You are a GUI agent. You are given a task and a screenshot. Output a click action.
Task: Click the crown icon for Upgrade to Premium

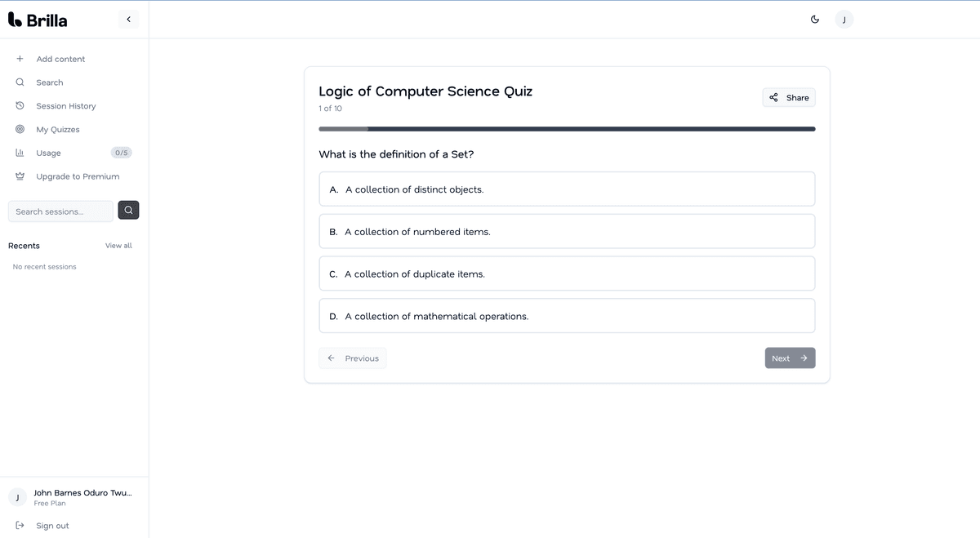pos(20,176)
